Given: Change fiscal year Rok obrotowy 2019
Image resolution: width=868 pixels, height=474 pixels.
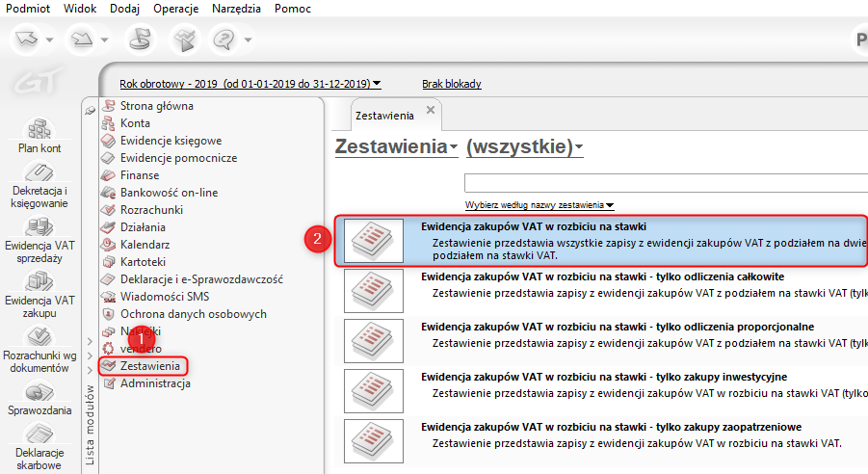Looking at the screenshot, I should coord(250,84).
